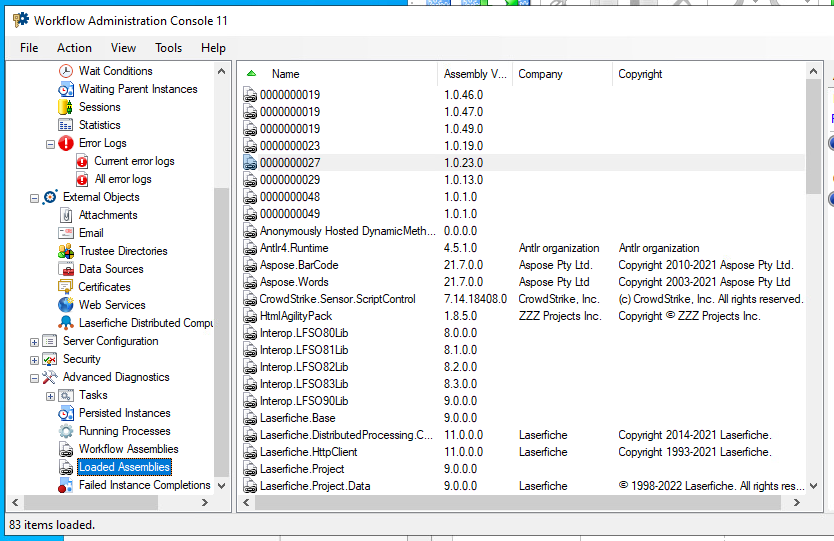Click the Laserfiche Distributed Computing icon
834x541 pixels.
click(x=65, y=323)
